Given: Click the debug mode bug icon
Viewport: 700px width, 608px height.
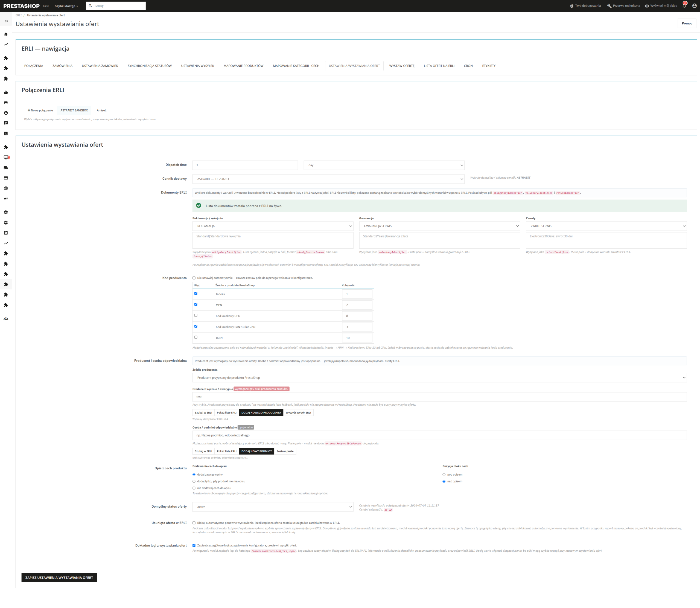Looking at the screenshot, I should tap(571, 6).
